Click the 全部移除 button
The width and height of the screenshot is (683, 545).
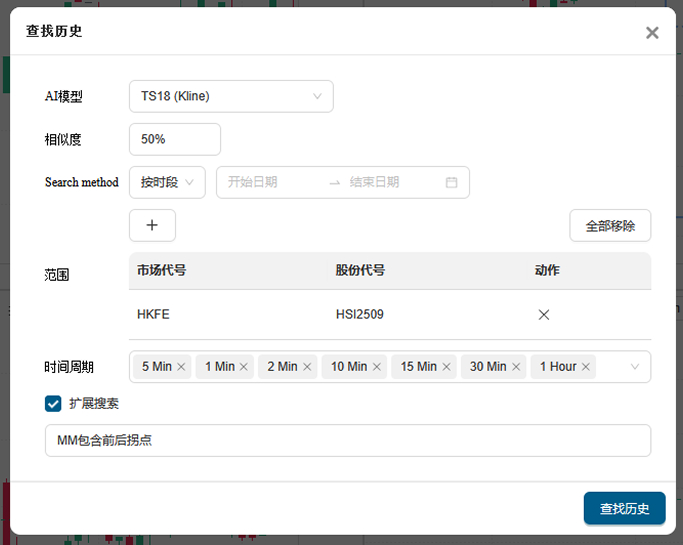[610, 225]
